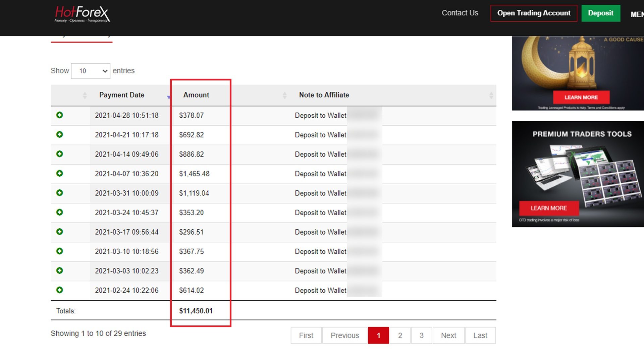644x362 pixels.
Task: Expand details for 2021-04-21 payment row
Action: point(60,135)
